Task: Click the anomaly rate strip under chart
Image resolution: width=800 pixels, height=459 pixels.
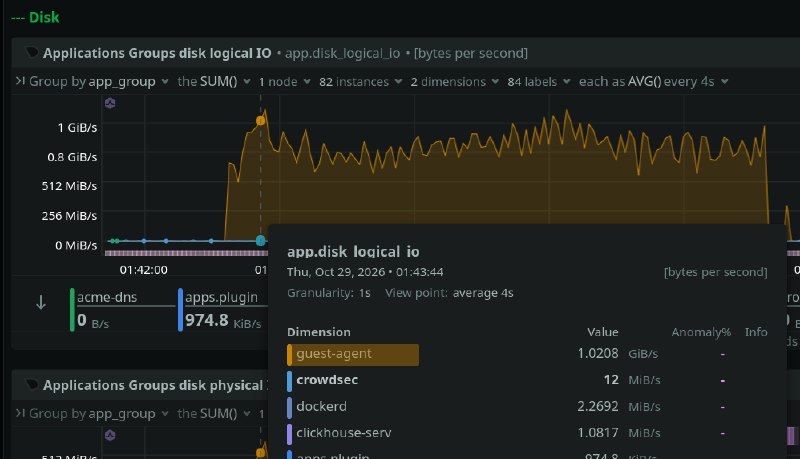Action: point(186,253)
